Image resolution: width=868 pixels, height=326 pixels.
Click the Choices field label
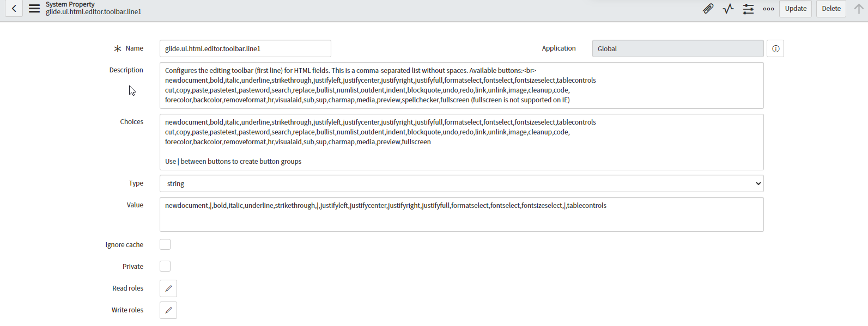pos(131,122)
